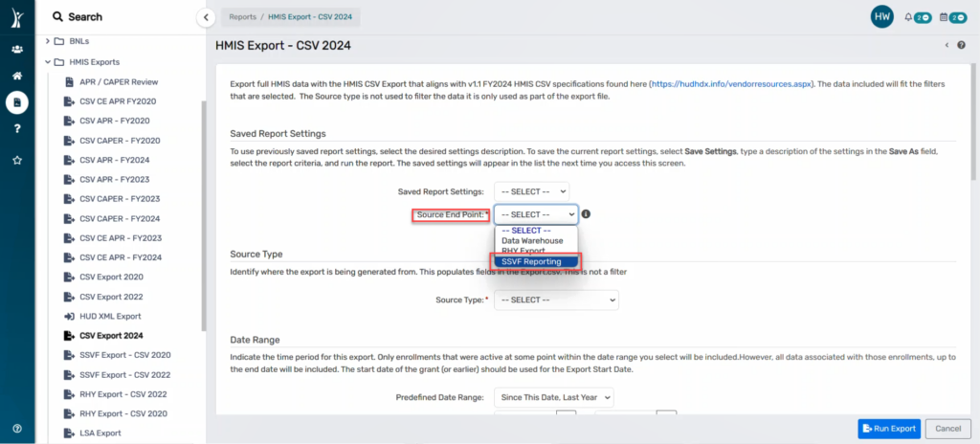This screenshot has width=980, height=444.
Task: Click the notifications bell icon
Action: coord(908,17)
